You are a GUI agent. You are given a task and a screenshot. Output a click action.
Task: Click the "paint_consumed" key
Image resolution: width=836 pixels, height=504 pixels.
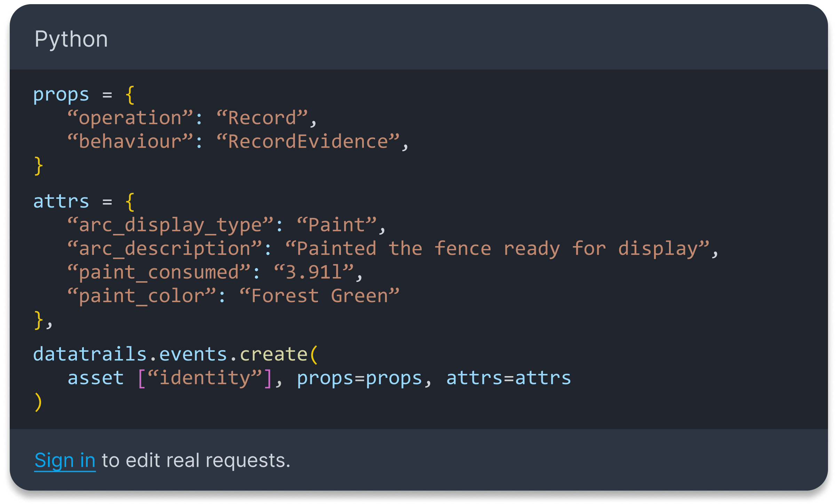[x=159, y=272]
